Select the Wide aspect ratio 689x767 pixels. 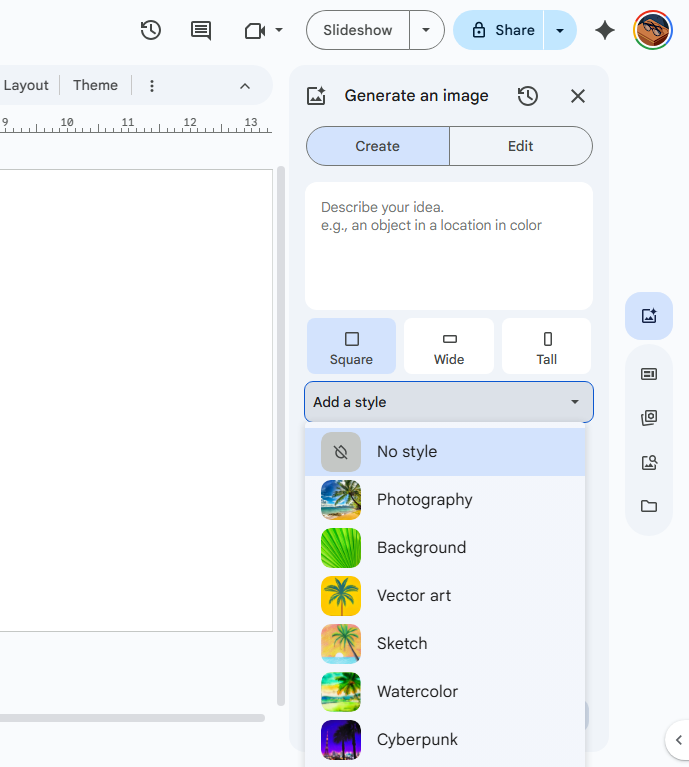(x=449, y=346)
